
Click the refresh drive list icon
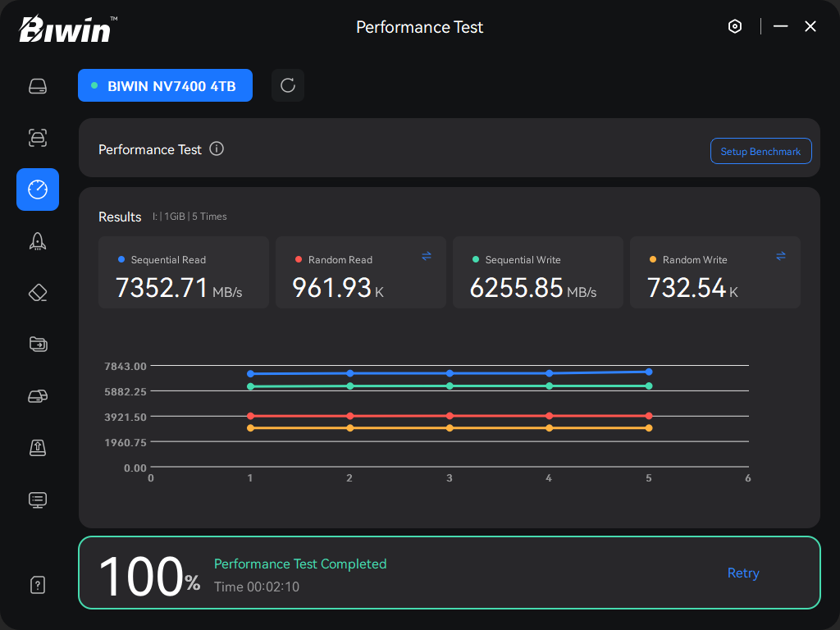[x=288, y=85]
